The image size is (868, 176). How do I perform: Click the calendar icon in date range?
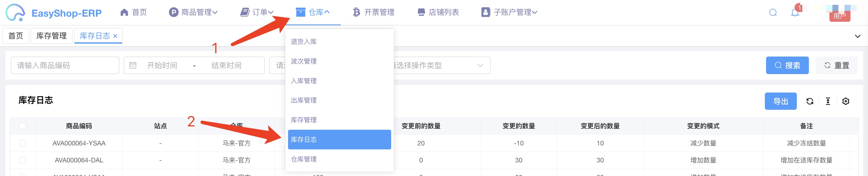(133, 66)
